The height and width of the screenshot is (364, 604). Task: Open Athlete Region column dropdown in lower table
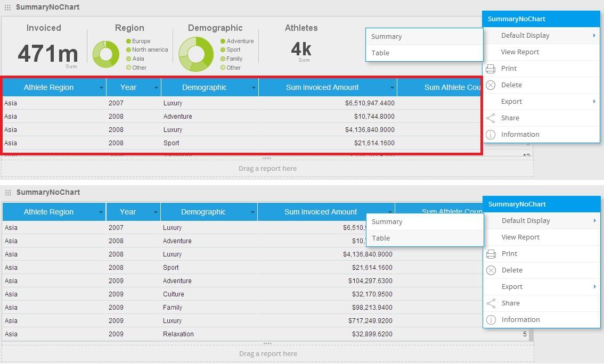click(101, 212)
